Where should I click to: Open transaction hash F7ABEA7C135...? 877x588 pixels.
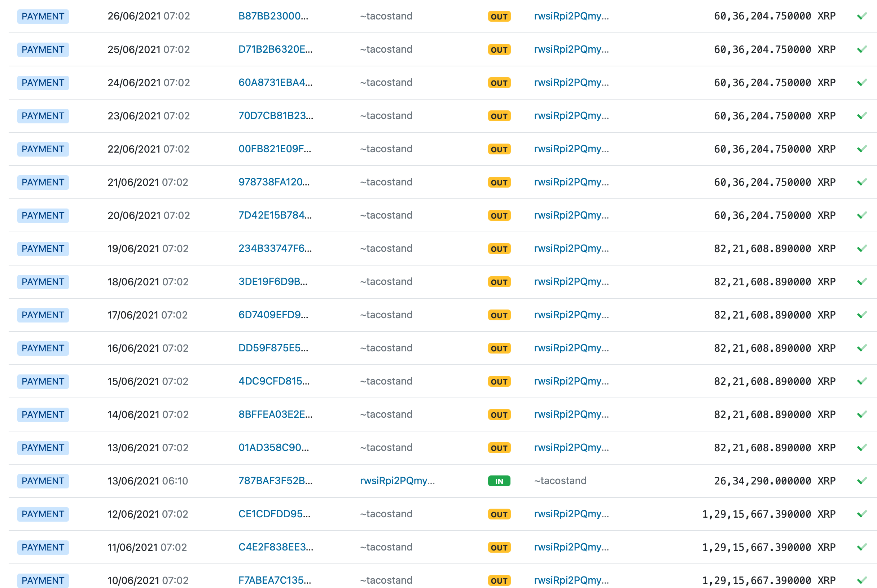275,580
